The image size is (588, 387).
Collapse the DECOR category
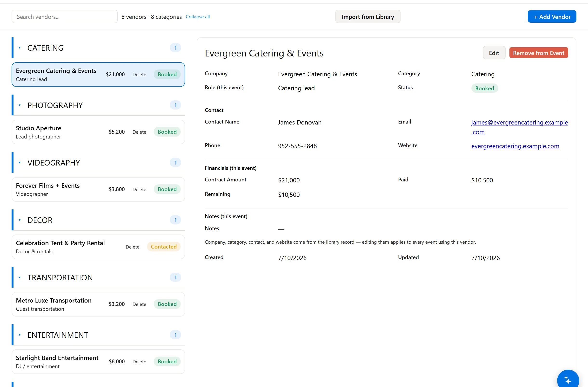(20, 220)
